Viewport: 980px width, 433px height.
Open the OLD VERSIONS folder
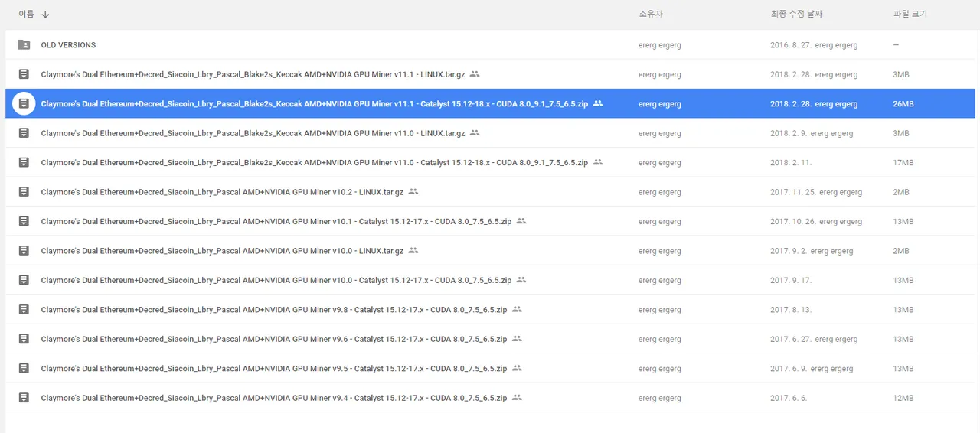[x=68, y=45]
